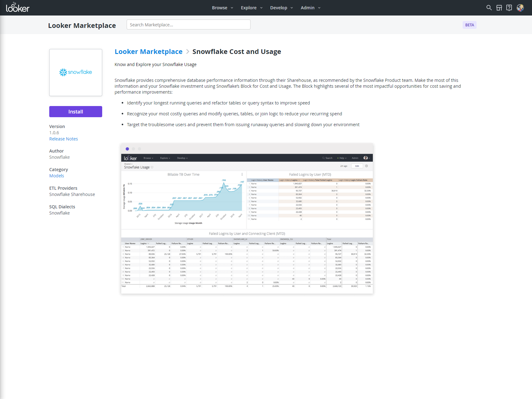Select the second carousel dot
This screenshot has width=532, height=399.
tap(133, 149)
